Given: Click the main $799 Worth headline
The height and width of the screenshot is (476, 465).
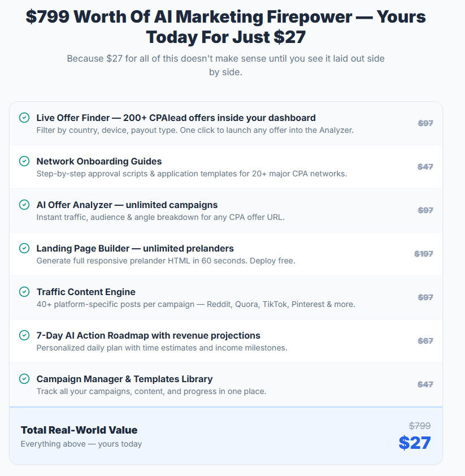Looking at the screenshot, I should 225,27.
